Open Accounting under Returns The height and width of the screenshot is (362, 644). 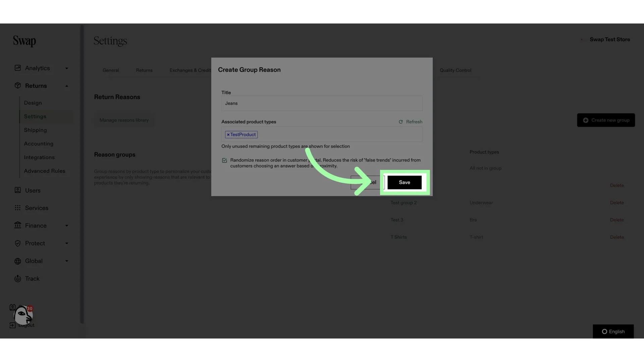39,144
